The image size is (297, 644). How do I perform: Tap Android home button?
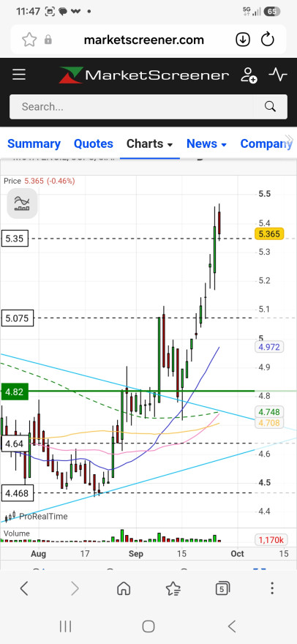point(148,626)
